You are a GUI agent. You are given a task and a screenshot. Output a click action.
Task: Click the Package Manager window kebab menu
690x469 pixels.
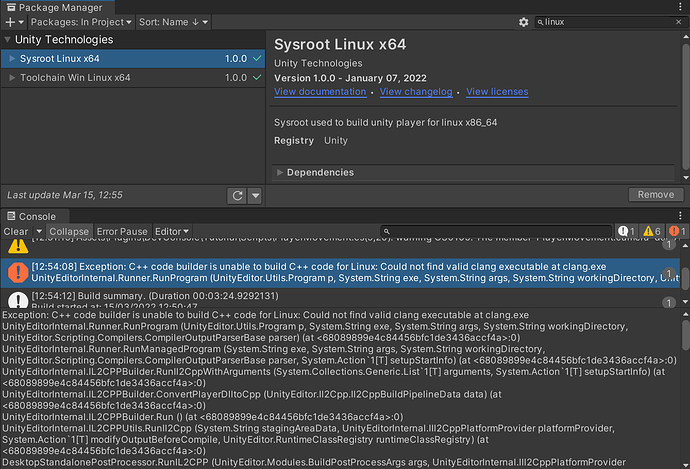[x=682, y=6]
